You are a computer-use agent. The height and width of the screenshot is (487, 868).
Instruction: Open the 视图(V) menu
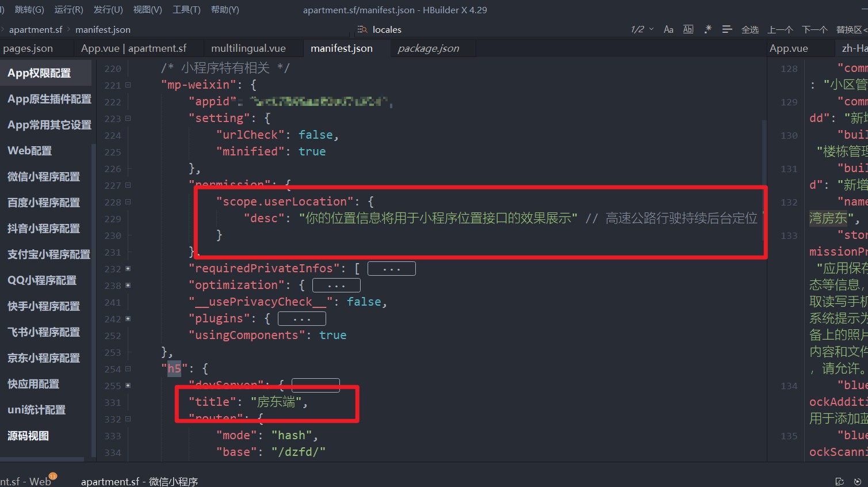tap(147, 10)
